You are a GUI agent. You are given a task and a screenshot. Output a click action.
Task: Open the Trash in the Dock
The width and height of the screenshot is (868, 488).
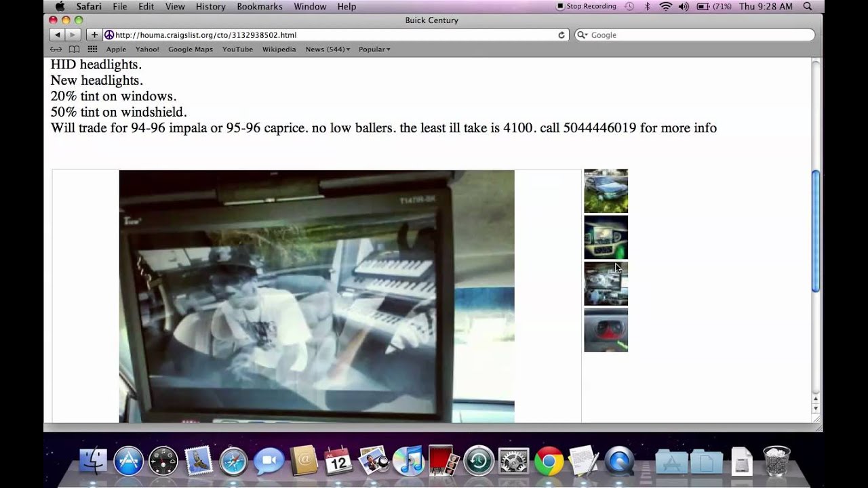(x=777, y=461)
